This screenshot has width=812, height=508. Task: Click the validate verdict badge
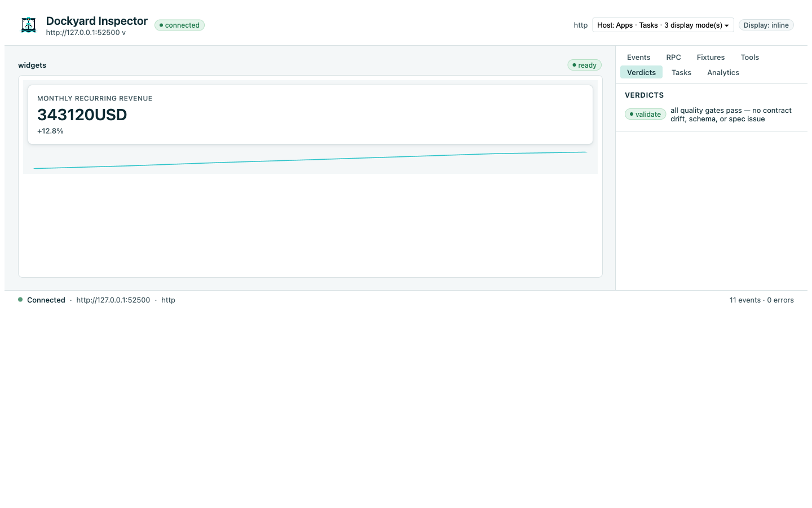645,114
